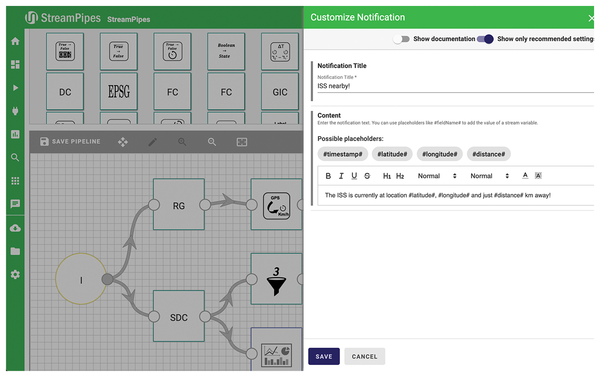Click into the notification content text area
The image size is (600, 377).
pos(455,196)
